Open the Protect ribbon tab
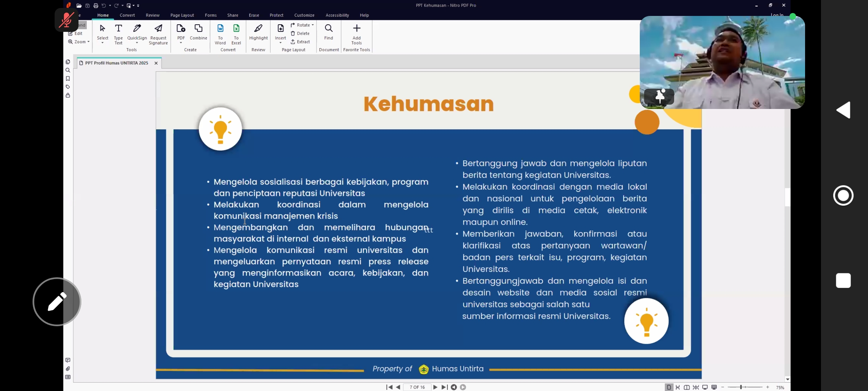The image size is (868, 391). pyautogui.click(x=276, y=15)
